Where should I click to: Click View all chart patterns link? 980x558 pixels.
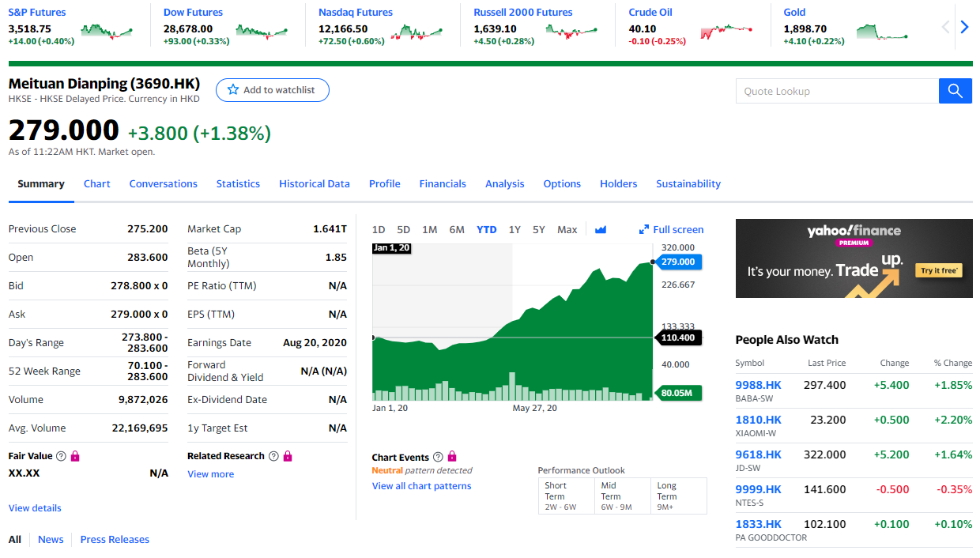pyautogui.click(x=421, y=486)
